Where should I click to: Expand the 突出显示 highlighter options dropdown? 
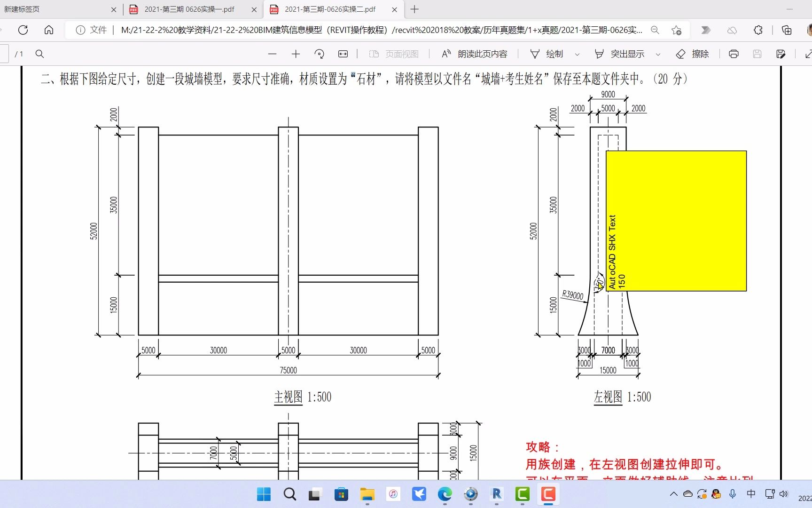point(658,54)
